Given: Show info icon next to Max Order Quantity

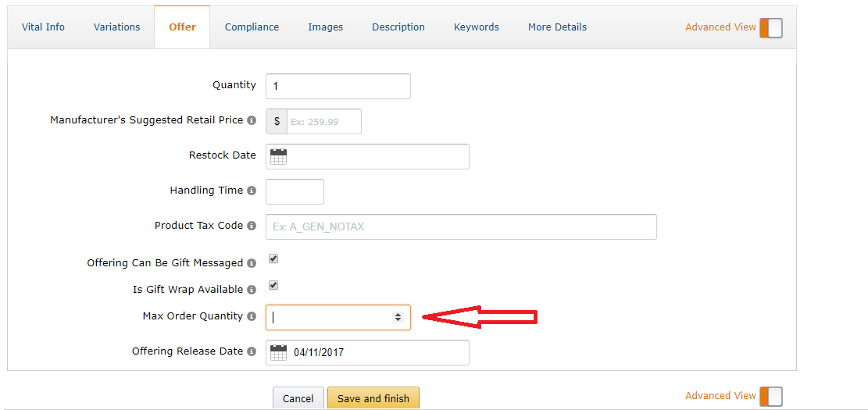Looking at the screenshot, I should [x=252, y=316].
